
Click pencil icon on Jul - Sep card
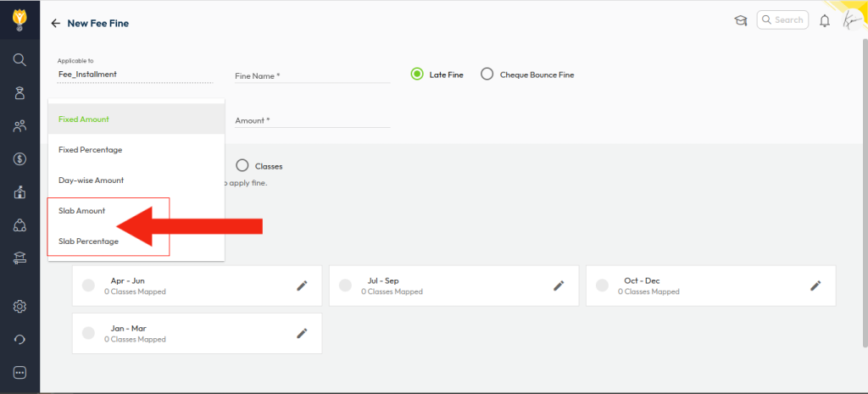click(x=559, y=286)
